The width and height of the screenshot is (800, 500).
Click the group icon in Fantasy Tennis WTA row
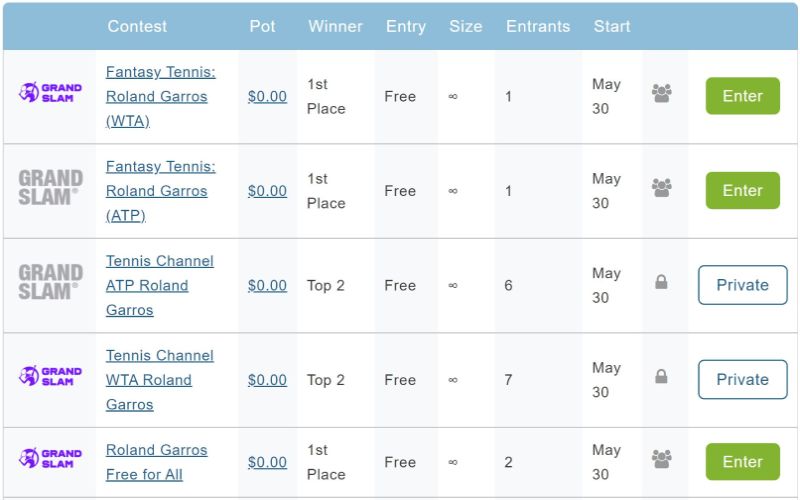pyautogui.click(x=661, y=93)
